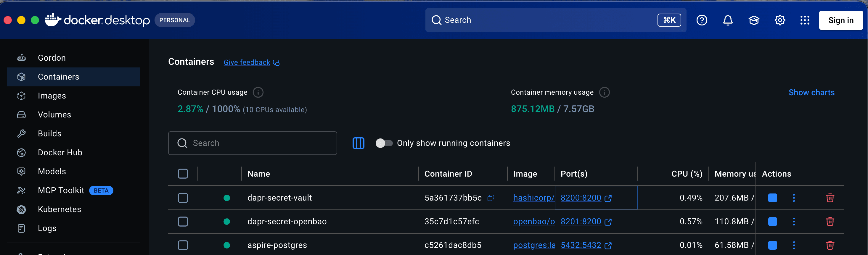Stop the dapr-secret-vault container

coord(772,198)
